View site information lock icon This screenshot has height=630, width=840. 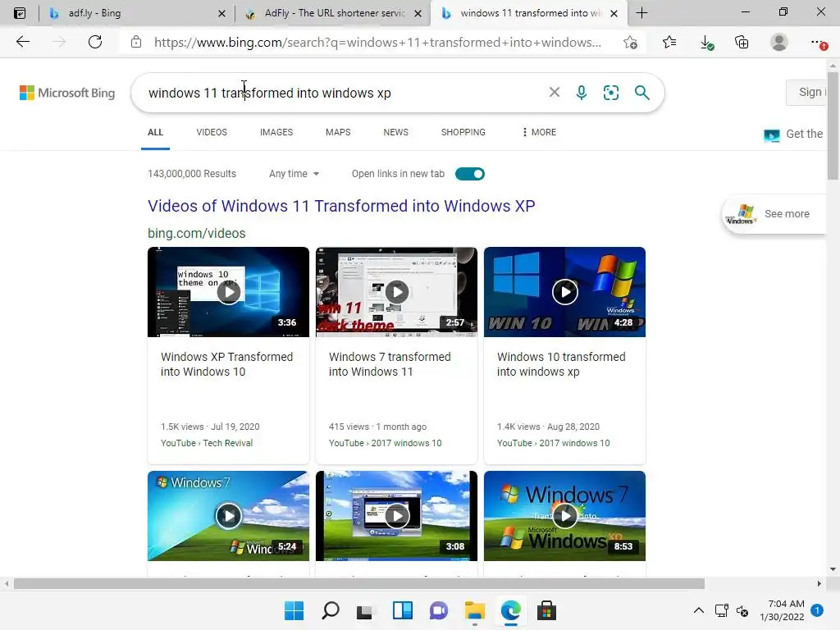(x=136, y=42)
